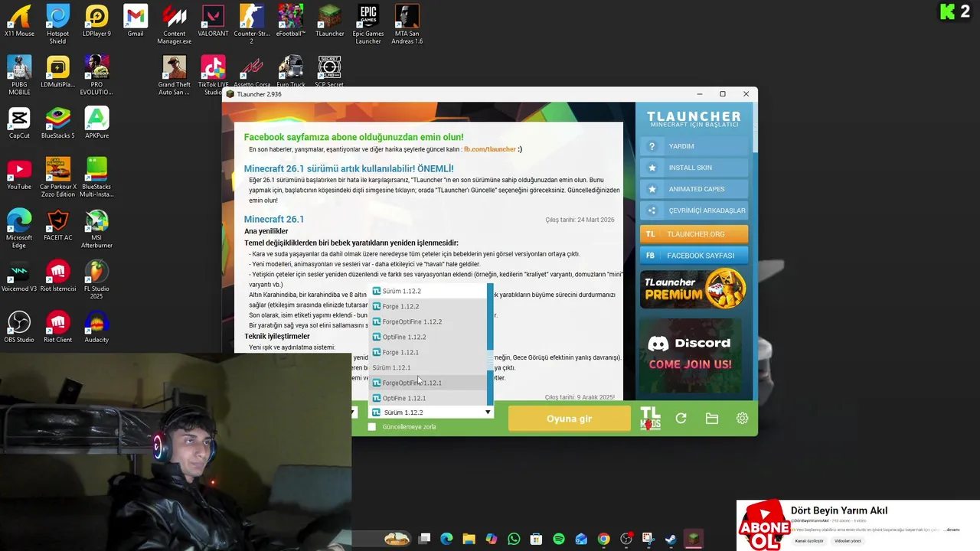Viewport: 980px width, 551px height.
Task: Select the YouTube desktop shortcut
Action: (x=19, y=174)
